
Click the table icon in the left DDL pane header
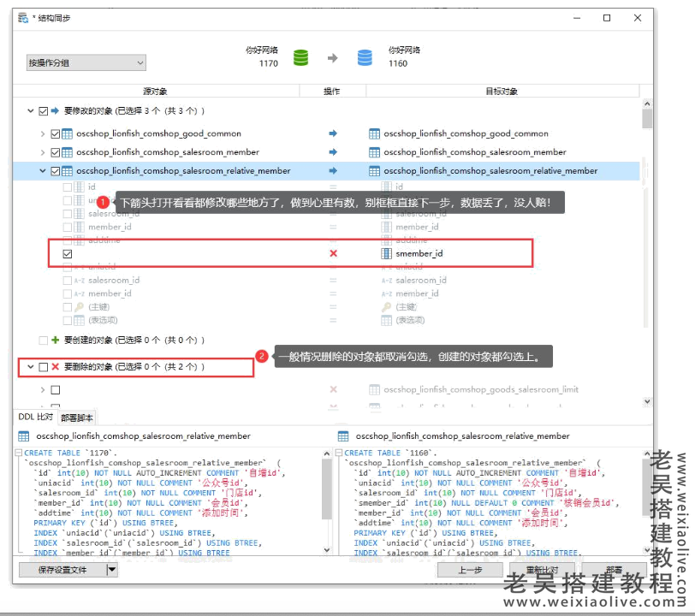pos(24,436)
